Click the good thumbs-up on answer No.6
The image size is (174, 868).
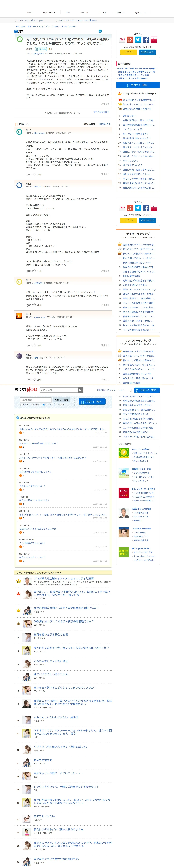pos(31,174)
